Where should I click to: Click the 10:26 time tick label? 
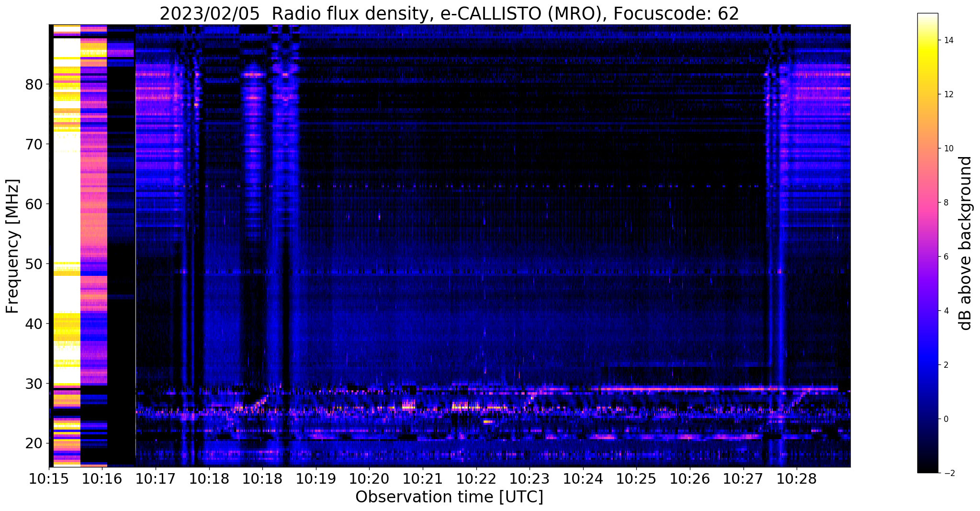pyautogui.click(x=690, y=479)
